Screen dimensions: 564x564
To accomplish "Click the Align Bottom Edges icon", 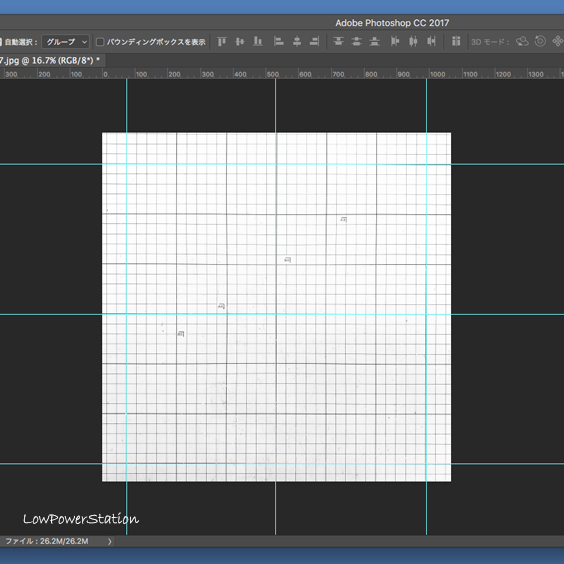I will [258, 42].
